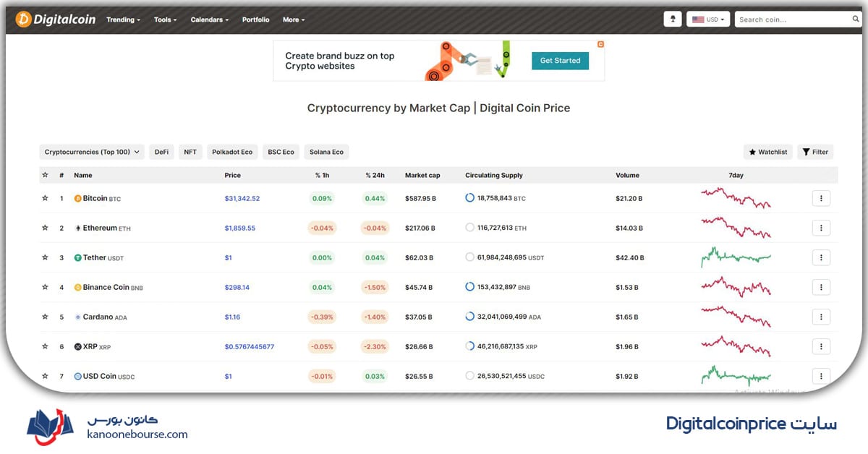Add Bitcoin to watchlist with star
The width and height of the screenshot is (868, 454).
click(45, 199)
